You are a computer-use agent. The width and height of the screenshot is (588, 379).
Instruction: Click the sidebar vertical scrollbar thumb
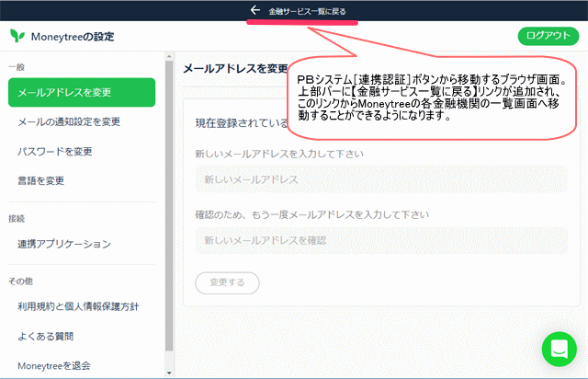pos(169,206)
